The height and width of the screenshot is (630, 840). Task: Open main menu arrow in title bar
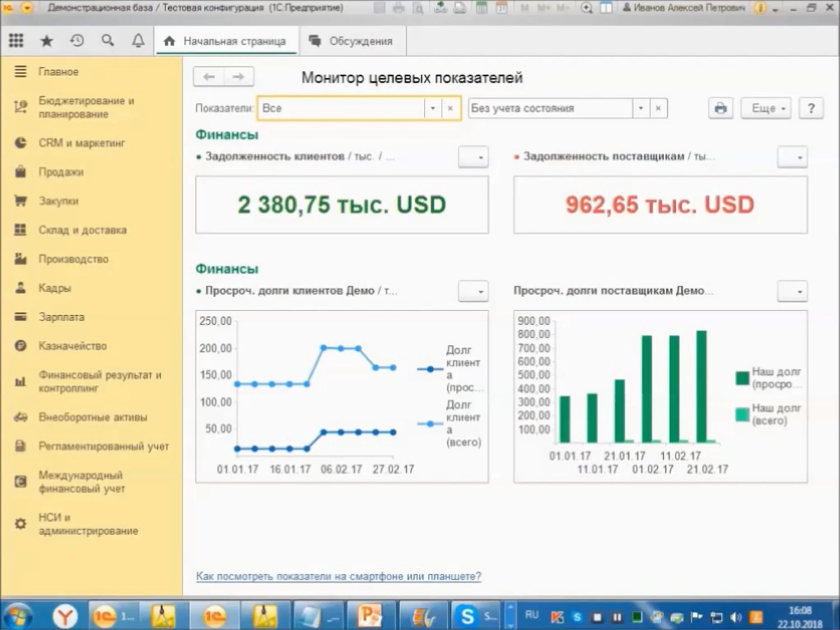click(x=27, y=8)
